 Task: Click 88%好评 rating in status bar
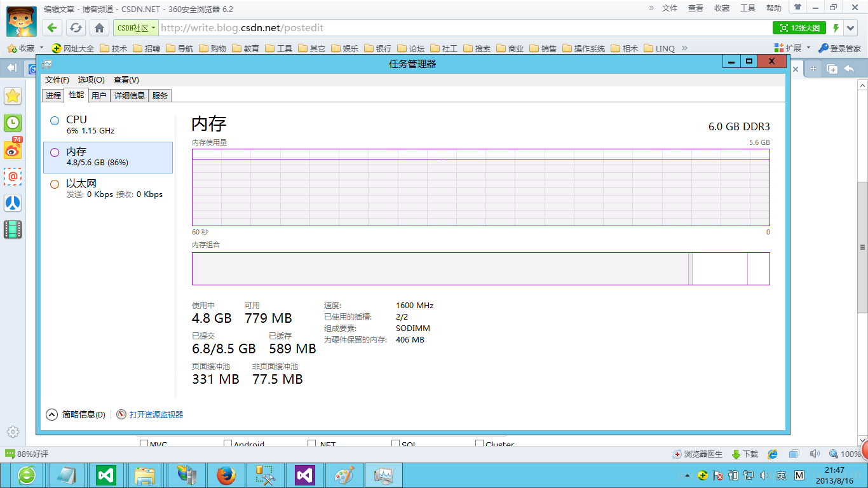pyautogui.click(x=27, y=454)
